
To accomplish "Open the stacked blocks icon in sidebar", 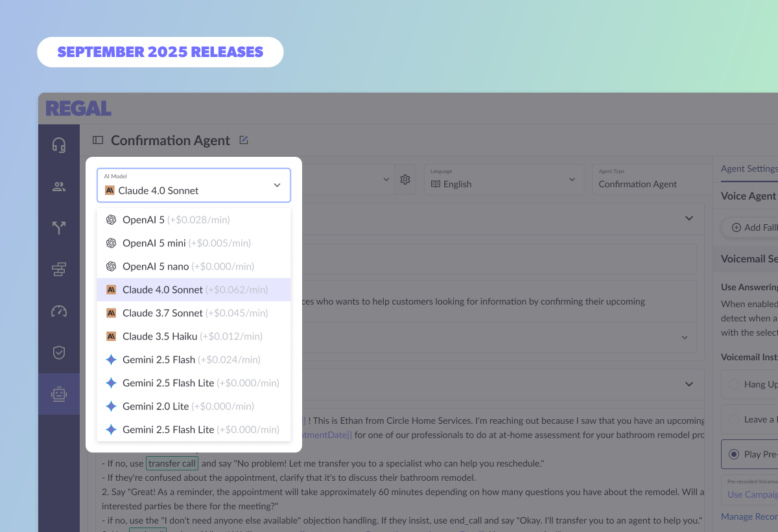I will (x=59, y=270).
